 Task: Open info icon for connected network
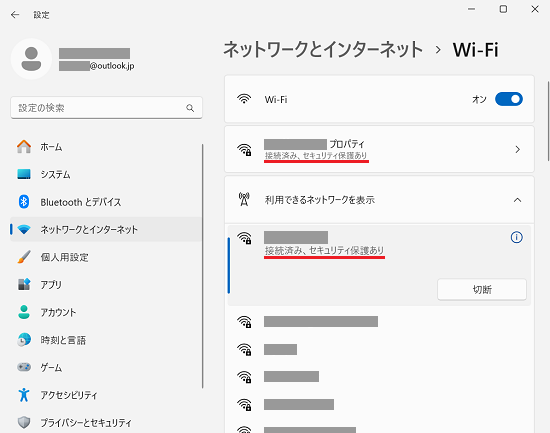[516, 238]
